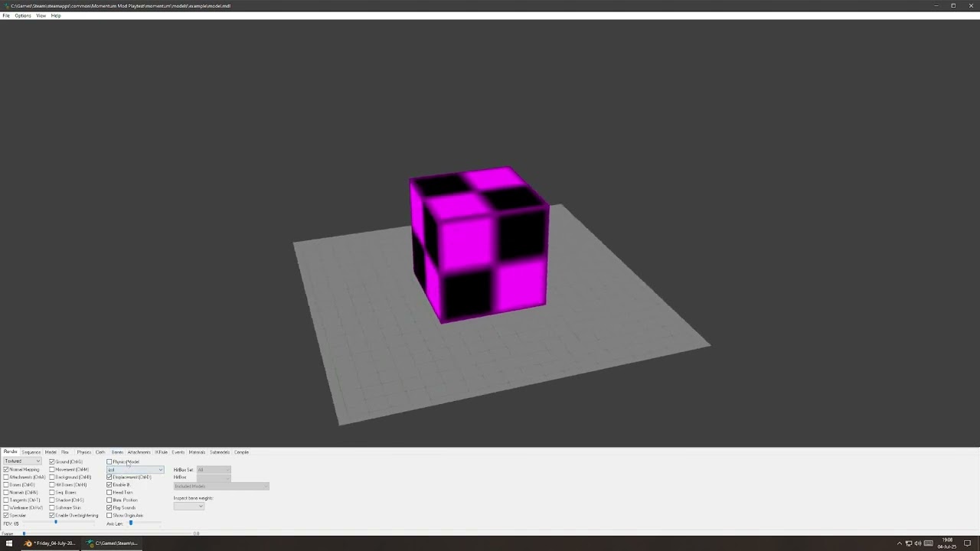Select the Render tab
Viewport: 980px width, 551px height.
click(x=11, y=452)
